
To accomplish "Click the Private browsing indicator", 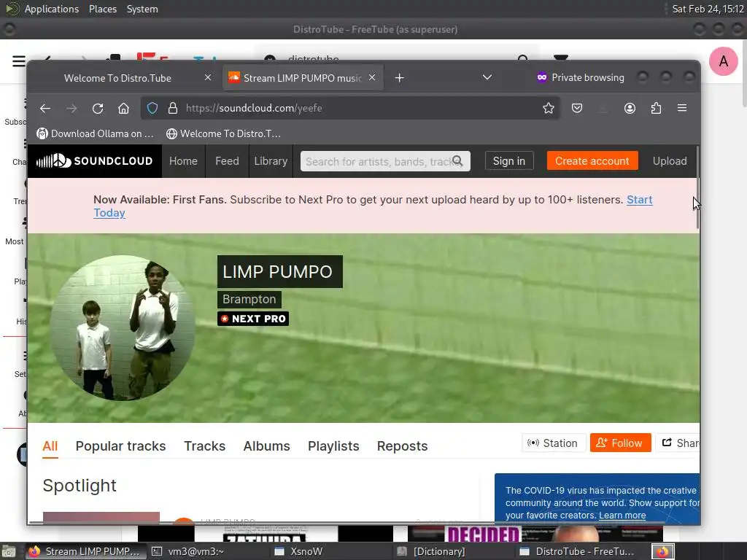I will (580, 77).
